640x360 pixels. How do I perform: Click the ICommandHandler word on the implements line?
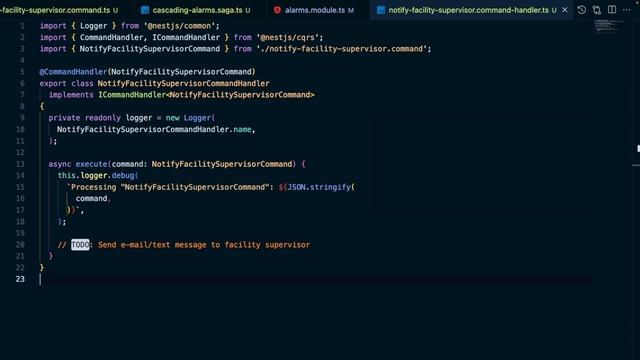pyautogui.click(x=132, y=95)
